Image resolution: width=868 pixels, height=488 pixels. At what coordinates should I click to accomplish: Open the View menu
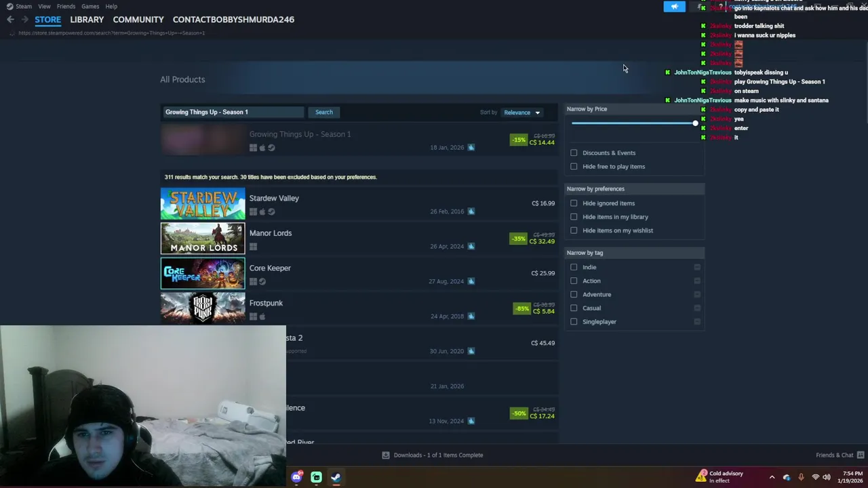44,6
